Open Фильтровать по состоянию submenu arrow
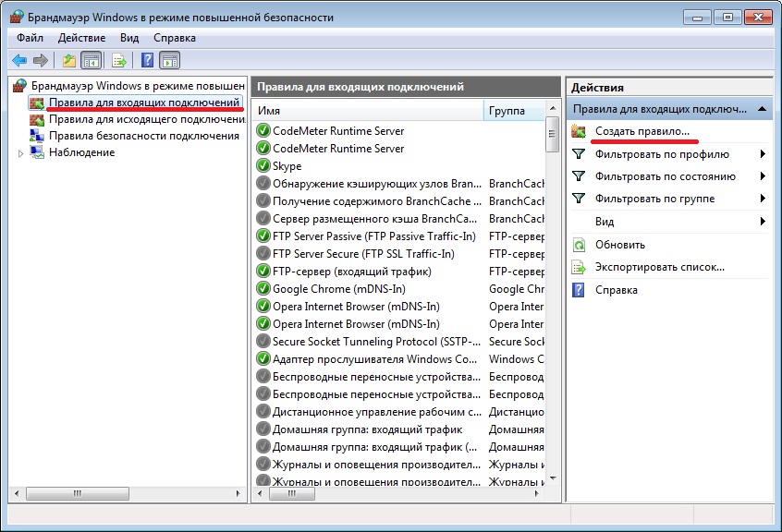 [x=763, y=175]
